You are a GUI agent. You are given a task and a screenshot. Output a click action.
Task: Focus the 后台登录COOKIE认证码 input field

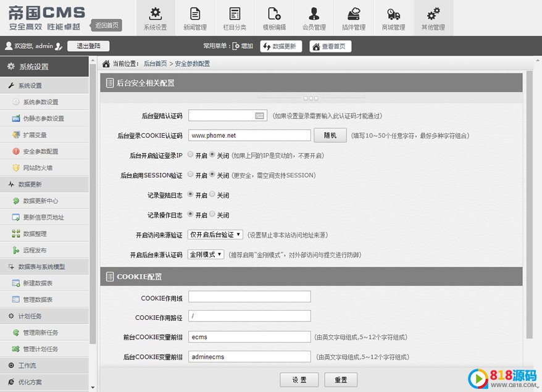click(x=249, y=135)
